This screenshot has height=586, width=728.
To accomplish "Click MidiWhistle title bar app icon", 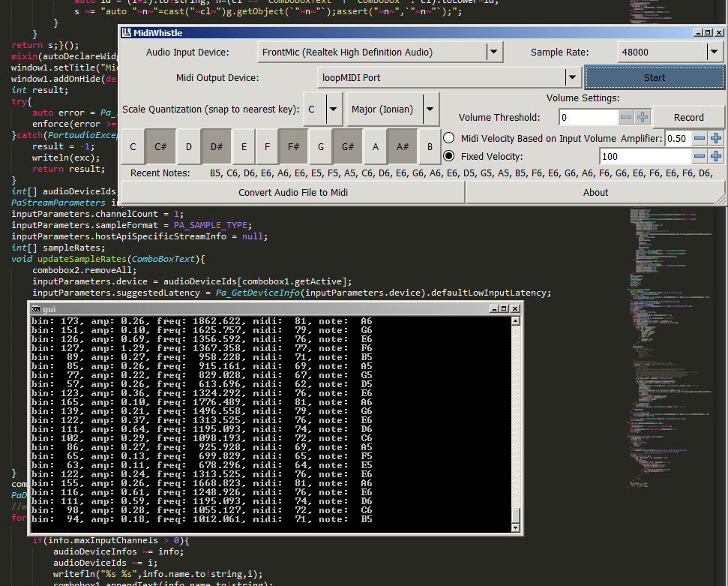I will point(126,33).
